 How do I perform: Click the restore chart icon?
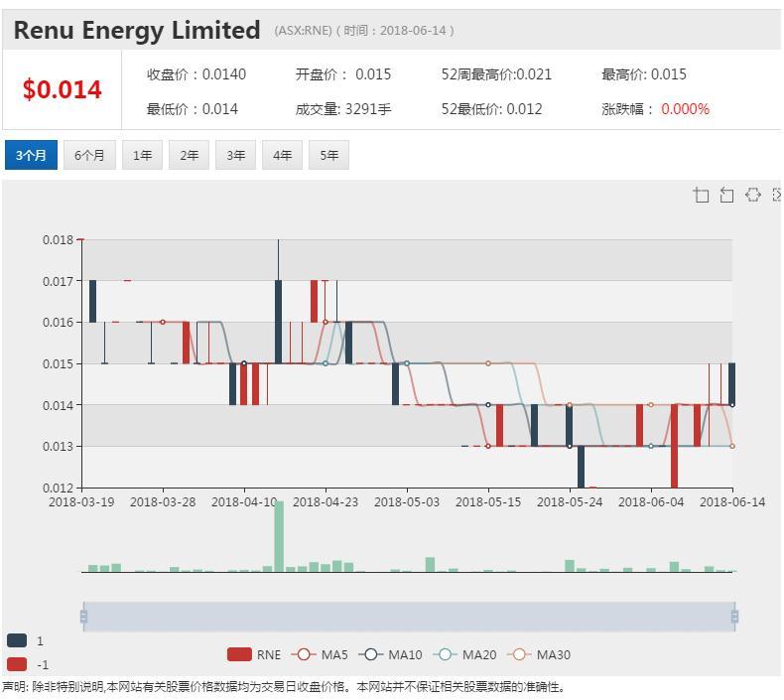coord(752,195)
